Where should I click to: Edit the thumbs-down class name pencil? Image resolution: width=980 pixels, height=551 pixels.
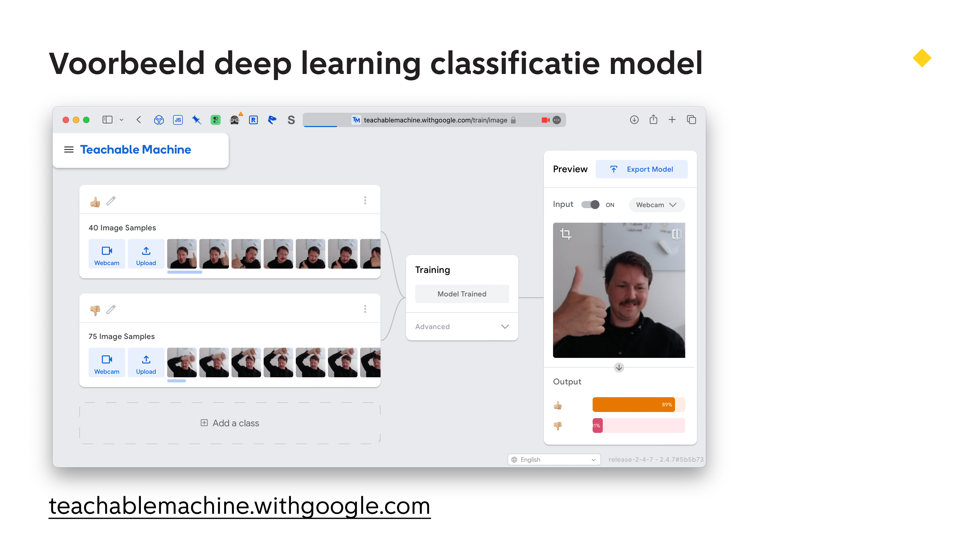(x=111, y=309)
